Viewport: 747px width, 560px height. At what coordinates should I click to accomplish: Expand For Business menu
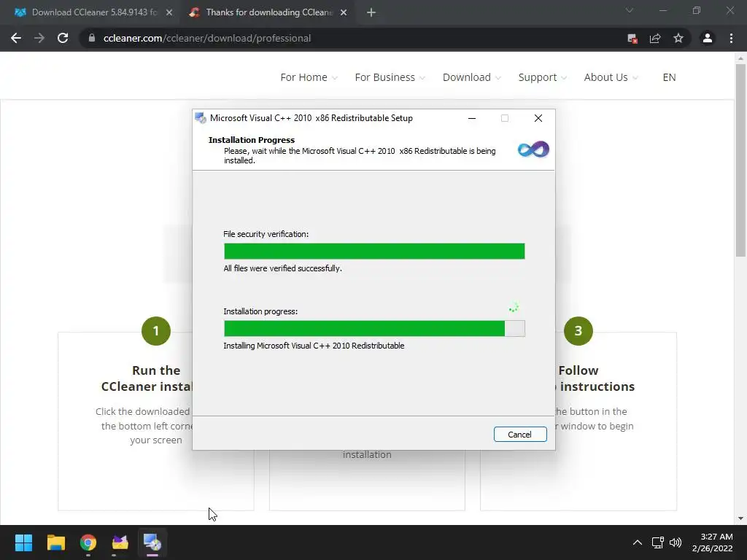(x=390, y=77)
